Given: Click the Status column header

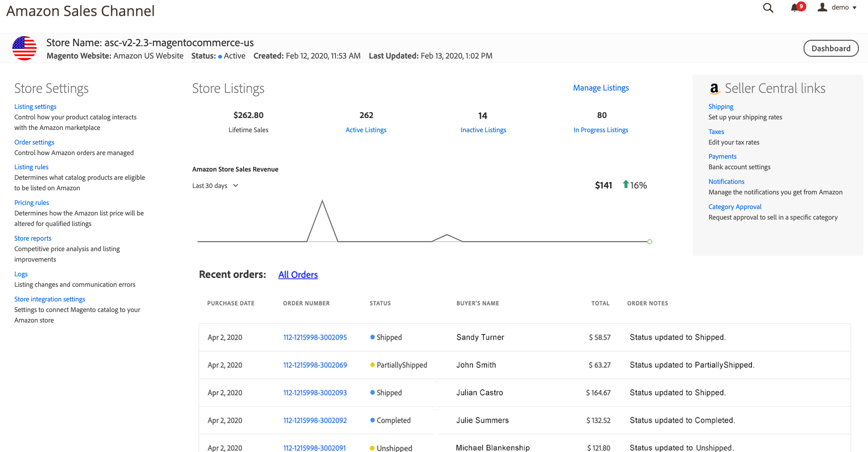Looking at the screenshot, I should pos(380,303).
